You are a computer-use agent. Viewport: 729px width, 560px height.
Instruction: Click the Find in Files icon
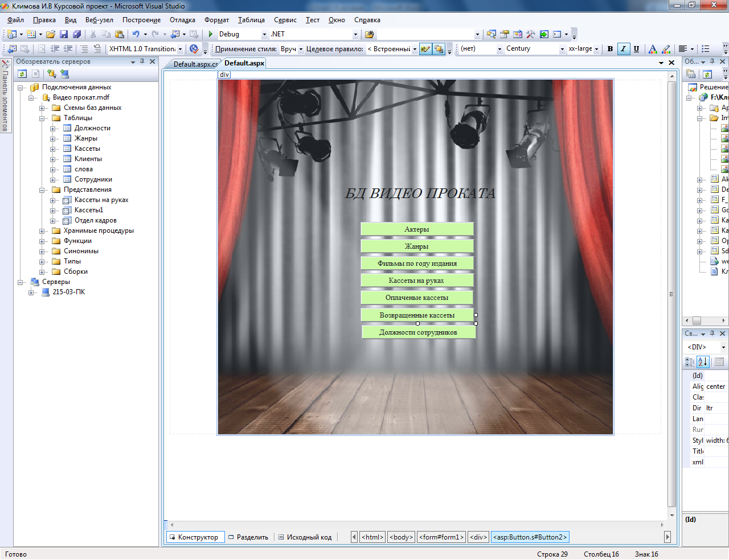pyautogui.click(x=369, y=34)
